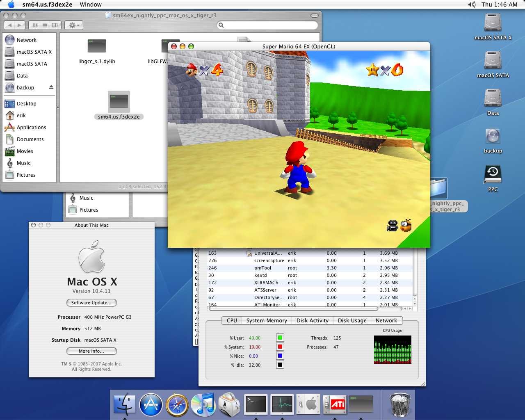Click the clock in the menu bar
Image resolution: width=525 pixels, height=420 pixels.
[x=499, y=5]
